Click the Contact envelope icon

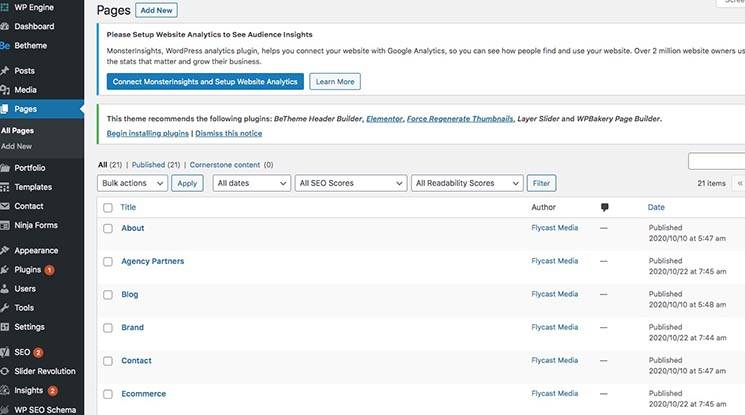(x=5, y=206)
